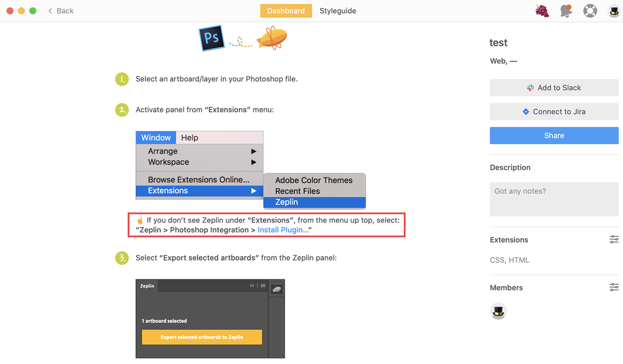Switch to the Styleguide tab
623x364 pixels.
(x=338, y=10)
